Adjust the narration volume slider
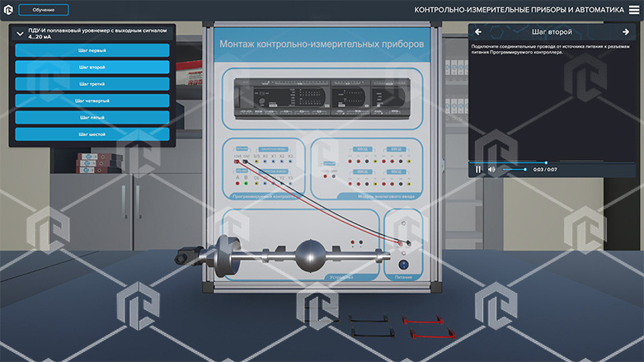 coord(514,169)
